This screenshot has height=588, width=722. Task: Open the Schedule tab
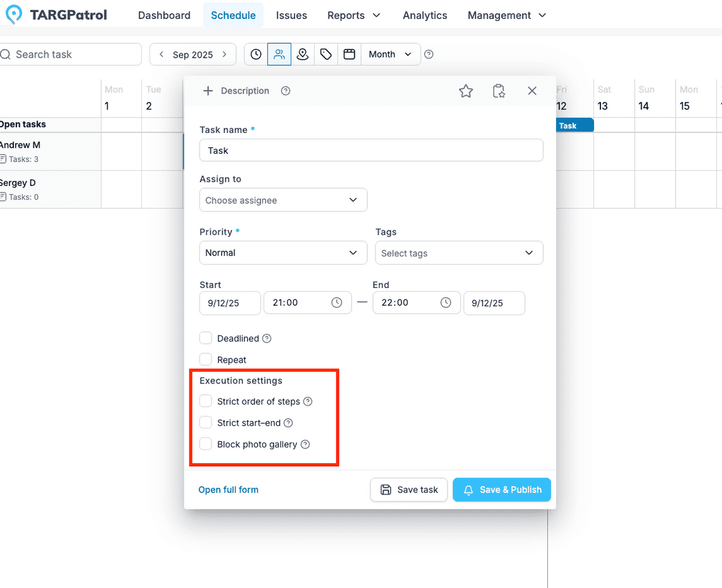[x=234, y=15]
